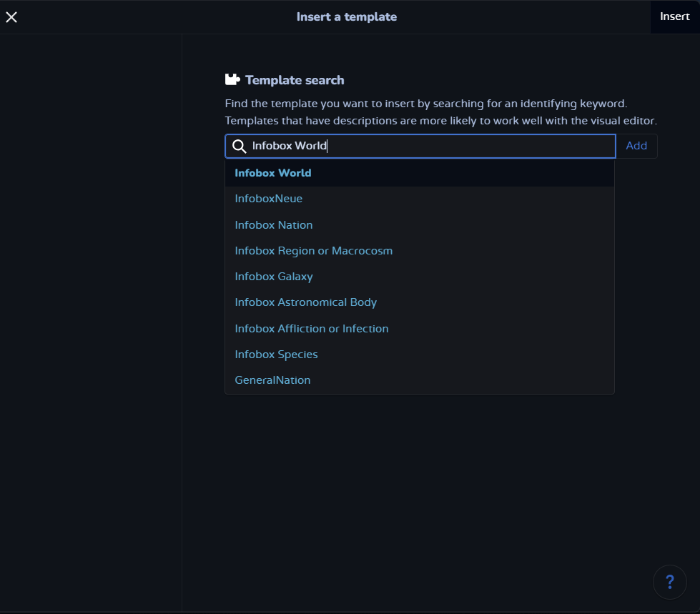This screenshot has width=700, height=614.
Task: Click the magnifying glass search icon
Action: [x=240, y=147]
